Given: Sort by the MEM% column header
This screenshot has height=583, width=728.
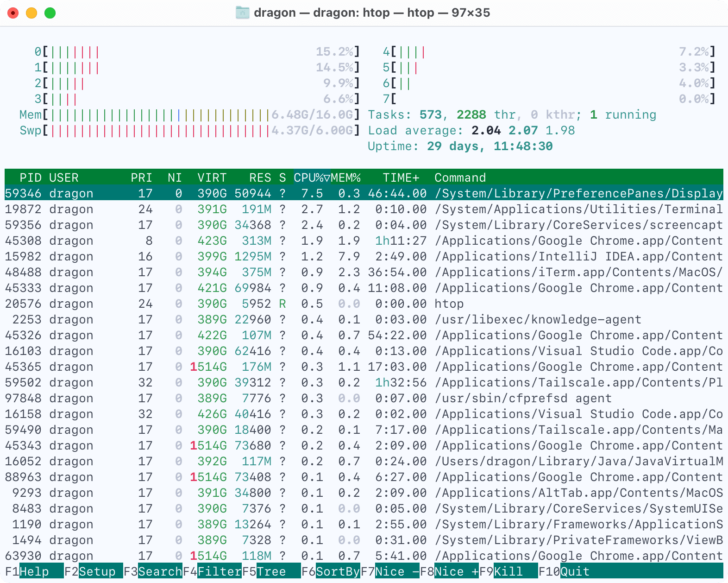Looking at the screenshot, I should point(345,177).
